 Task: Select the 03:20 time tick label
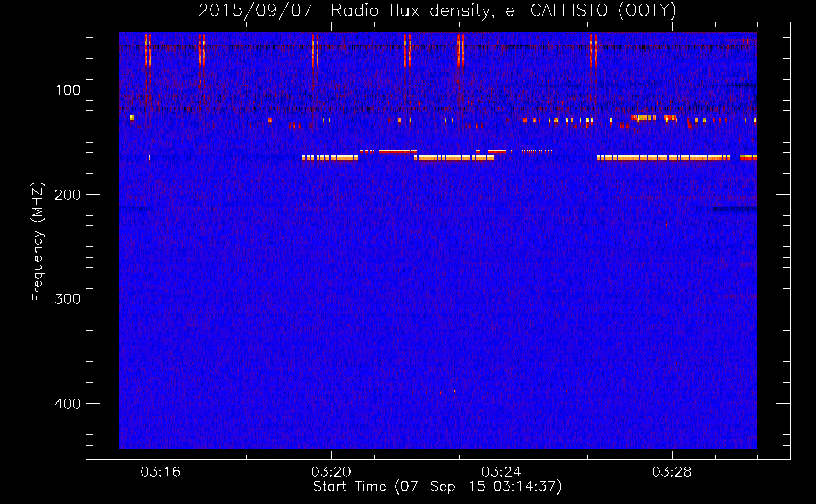tap(331, 472)
